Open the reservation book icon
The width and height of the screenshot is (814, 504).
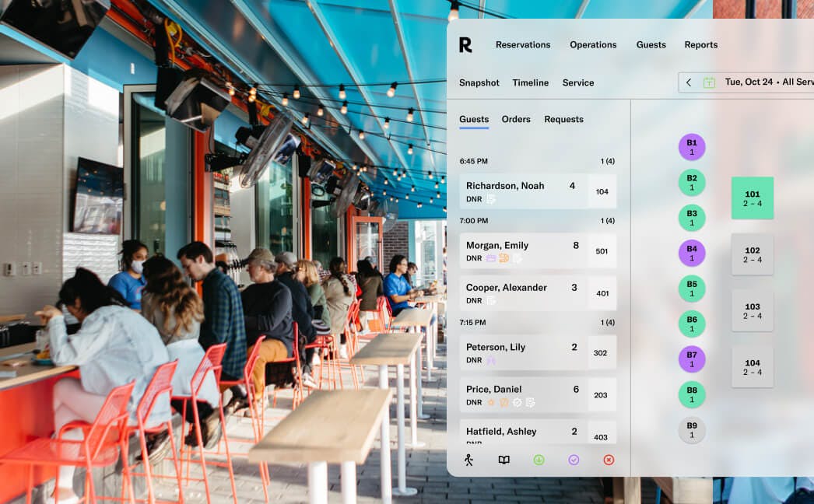pyautogui.click(x=503, y=460)
